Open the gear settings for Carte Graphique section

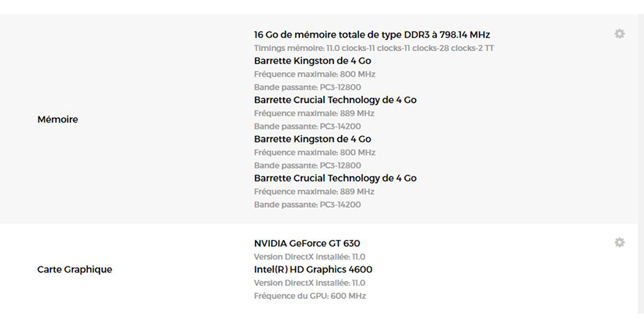(x=619, y=242)
